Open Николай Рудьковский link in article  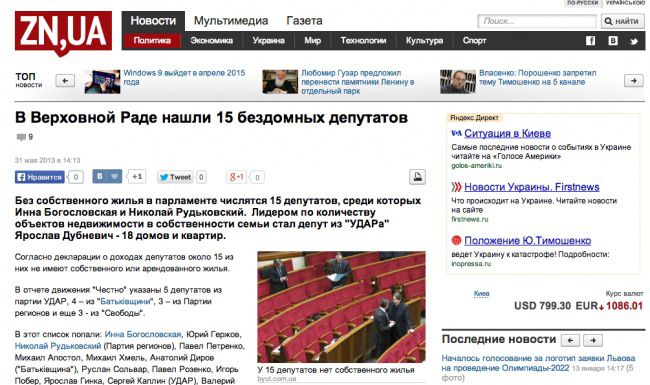(58, 346)
